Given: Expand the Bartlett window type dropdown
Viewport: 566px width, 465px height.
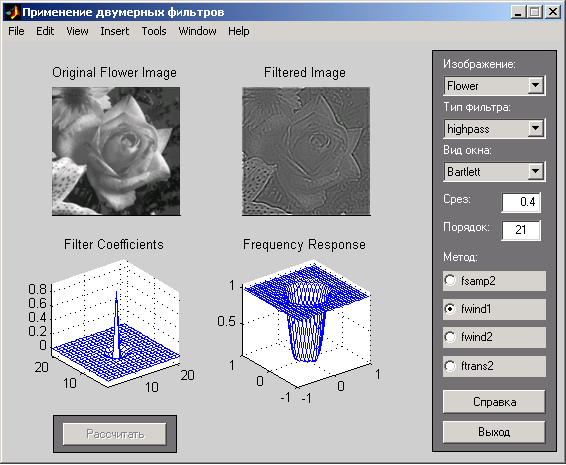Looking at the screenshot, I should point(536,171).
